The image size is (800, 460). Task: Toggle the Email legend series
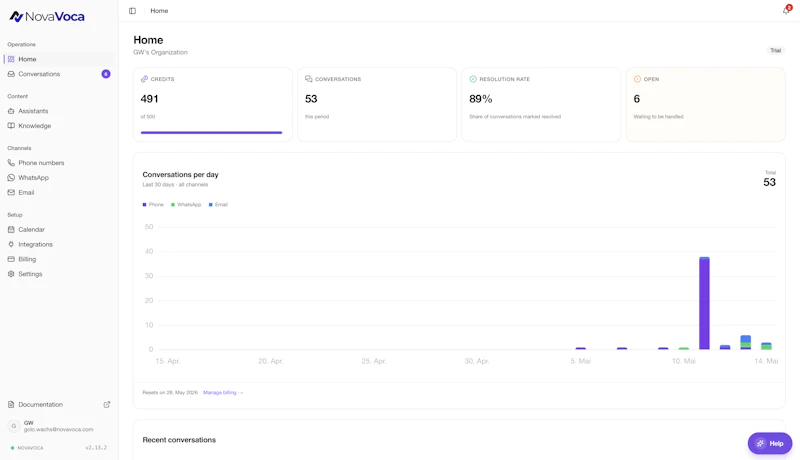point(218,205)
